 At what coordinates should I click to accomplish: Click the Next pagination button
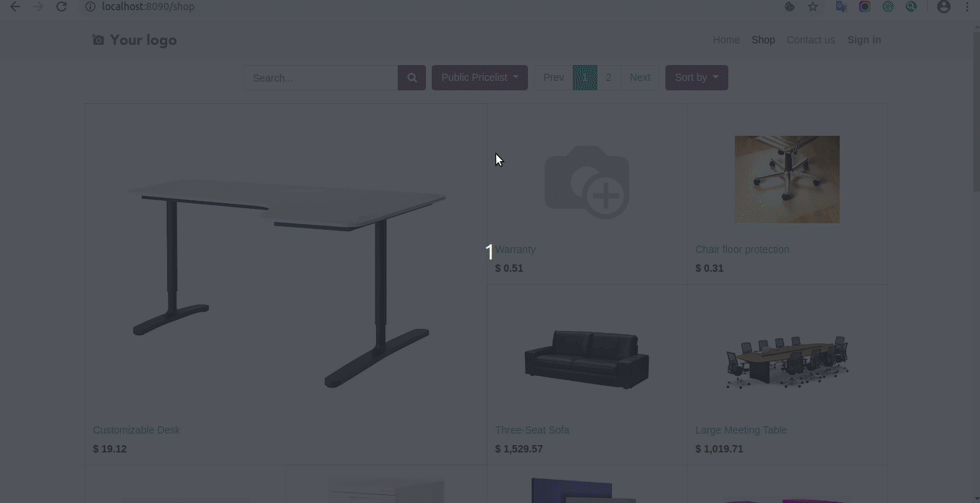click(639, 77)
